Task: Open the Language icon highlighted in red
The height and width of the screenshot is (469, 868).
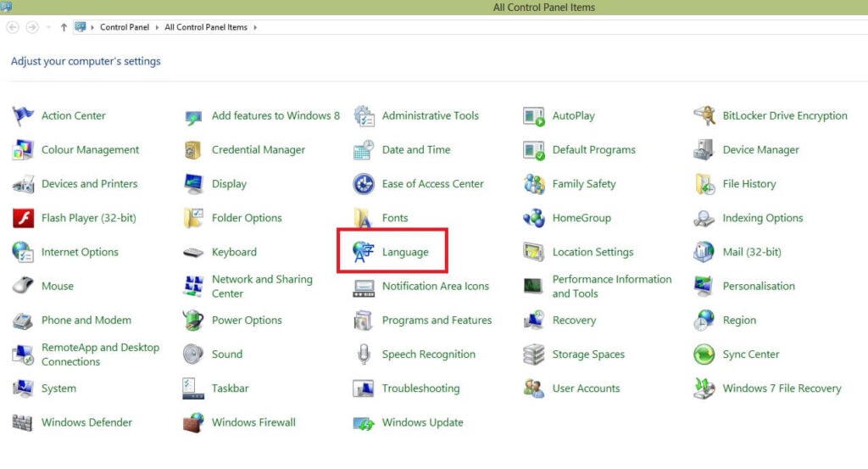Action: [x=364, y=252]
